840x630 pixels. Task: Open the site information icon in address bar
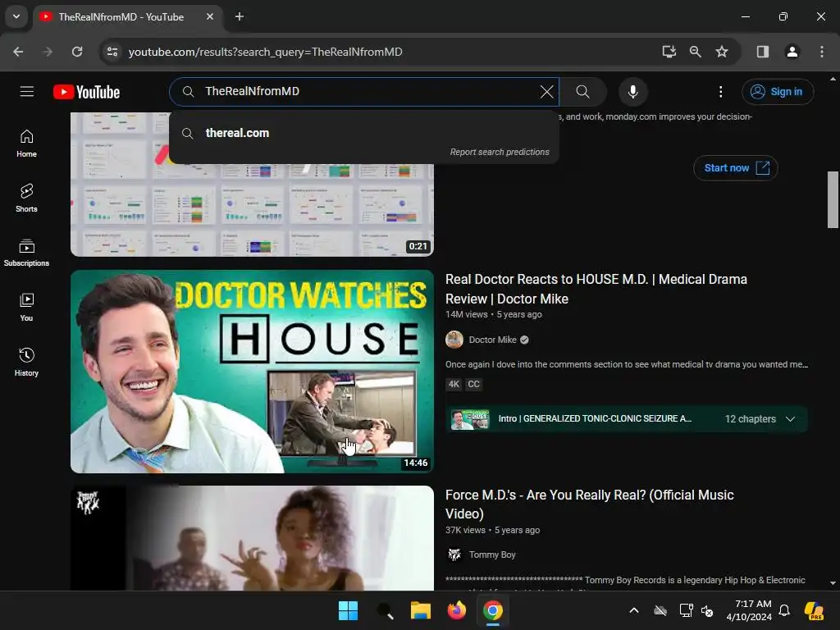pos(112,52)
